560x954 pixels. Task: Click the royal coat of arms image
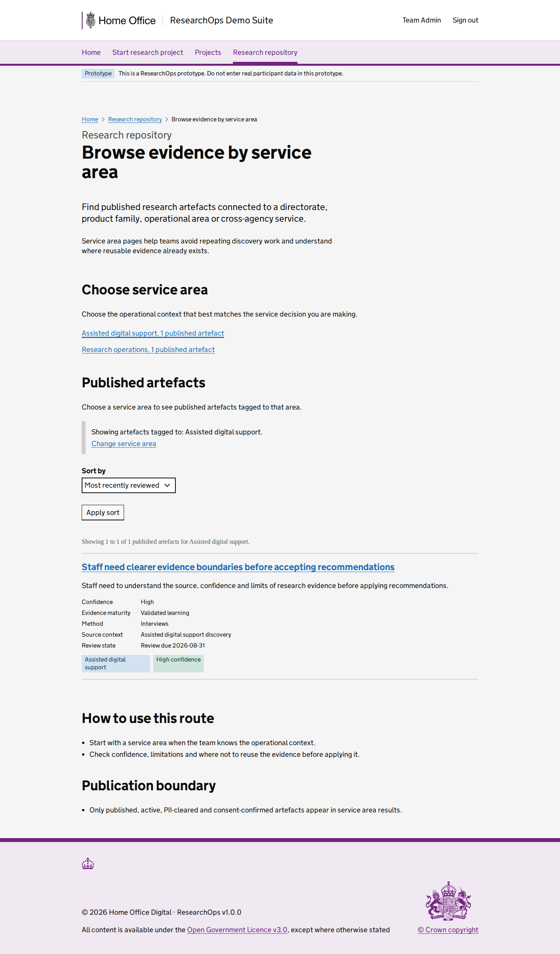(448, 901)
